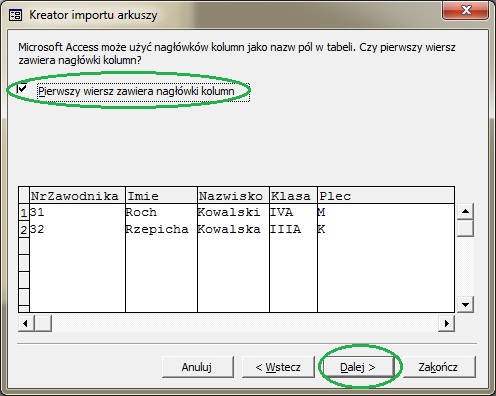Close the Kreator importu arkuszy dialog
Viewport: 496px width, 396px height.
[466, 10]
